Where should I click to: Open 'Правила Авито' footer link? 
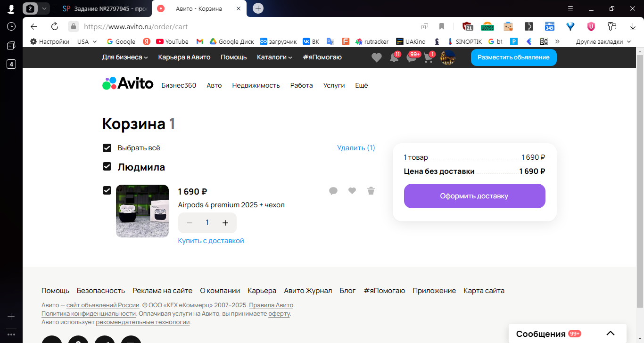pyautogui.click(x=271, y=305)
